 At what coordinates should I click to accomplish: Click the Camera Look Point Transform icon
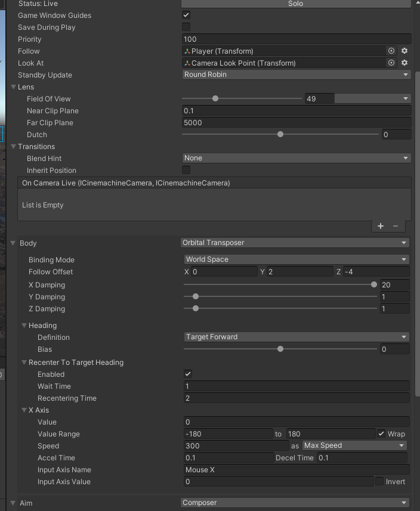(x=188, y=63)
